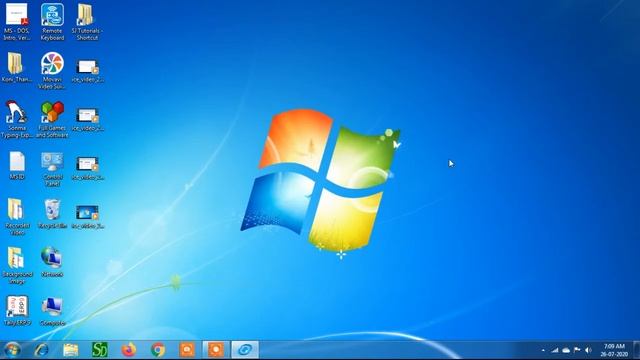Launch the Remote Keyboard shortcut
The height and width of the screenshot is (360, 640).
[52, 22]
